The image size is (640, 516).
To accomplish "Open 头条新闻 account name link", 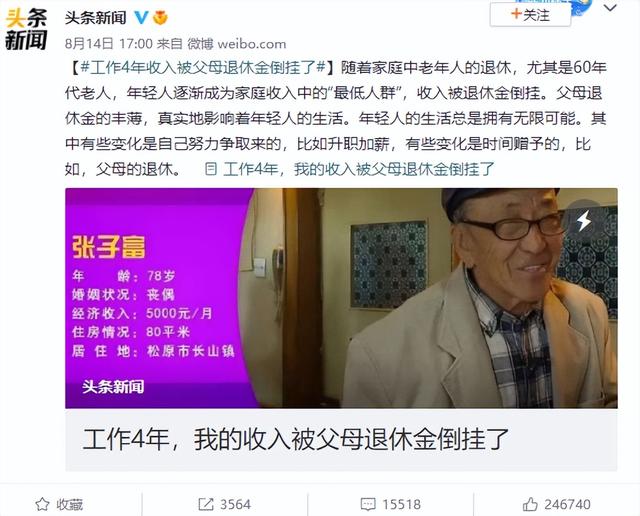I will pos(96,18).
